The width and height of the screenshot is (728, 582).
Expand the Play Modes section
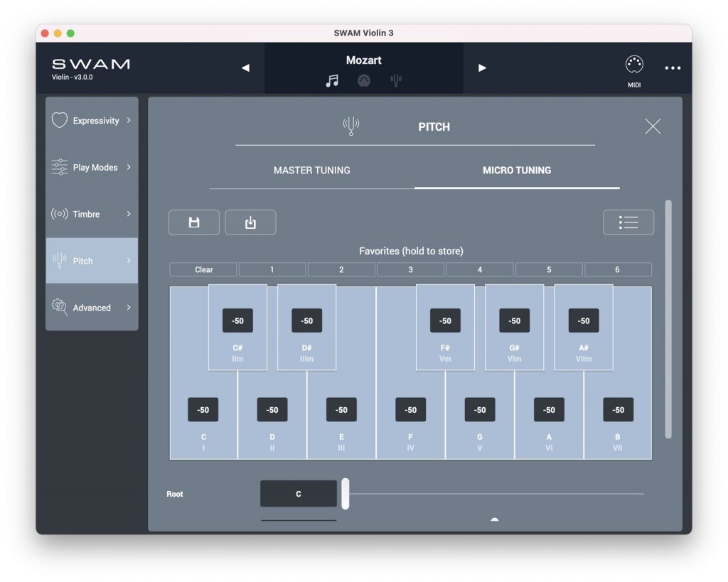[x=92, y=168]
